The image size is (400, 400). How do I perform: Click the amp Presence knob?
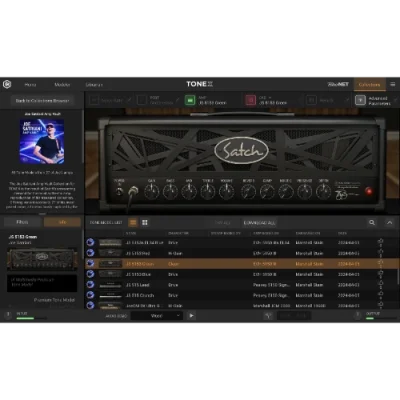304,192
